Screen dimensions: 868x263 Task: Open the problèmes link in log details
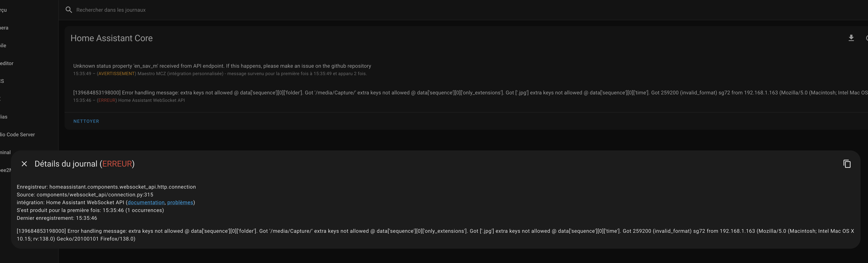coord(180,202)
